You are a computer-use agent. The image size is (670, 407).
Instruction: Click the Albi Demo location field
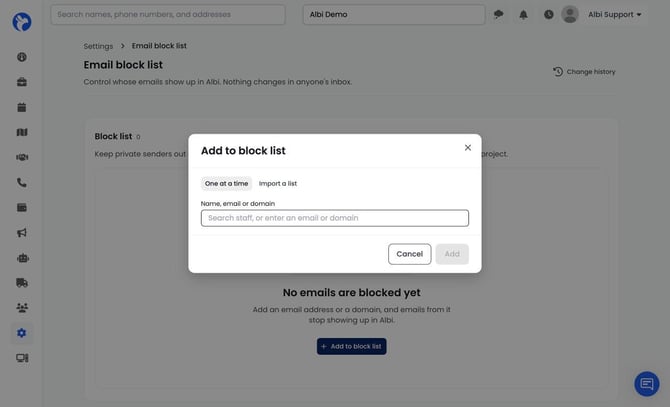(394, 15)
